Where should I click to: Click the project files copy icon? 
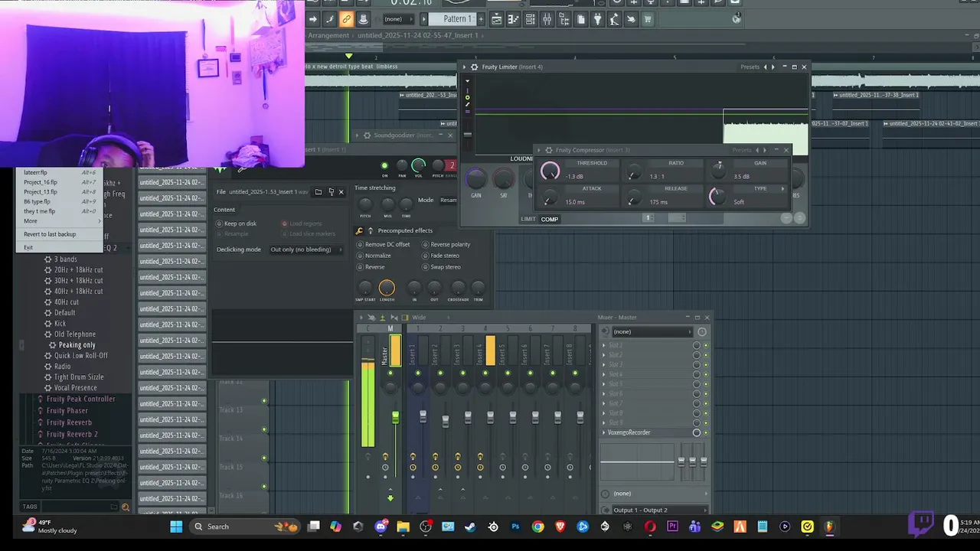(x=581, y=19)
